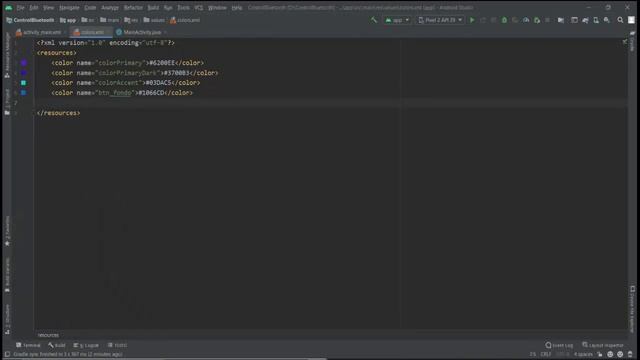Click the Search Everywhere magnifier icon
Viewport: 640px width, 360px height.
tap(620, 20)
